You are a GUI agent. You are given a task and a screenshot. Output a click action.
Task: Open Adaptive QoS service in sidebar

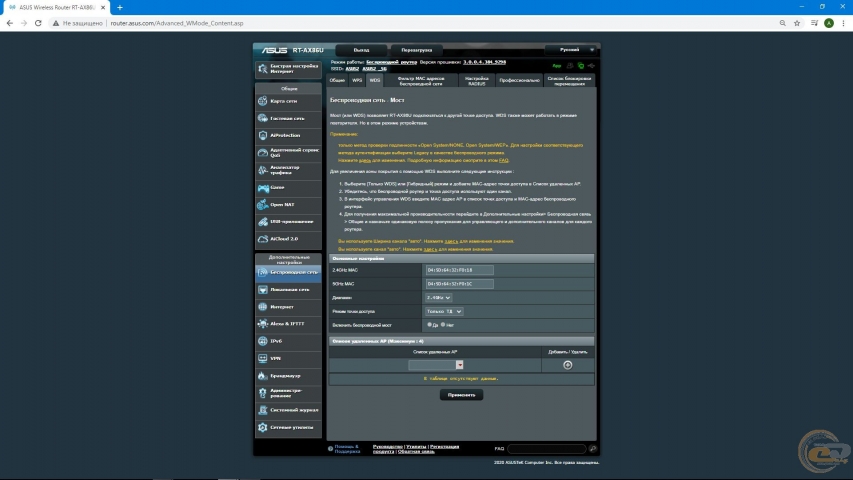(x=288, y=152)
